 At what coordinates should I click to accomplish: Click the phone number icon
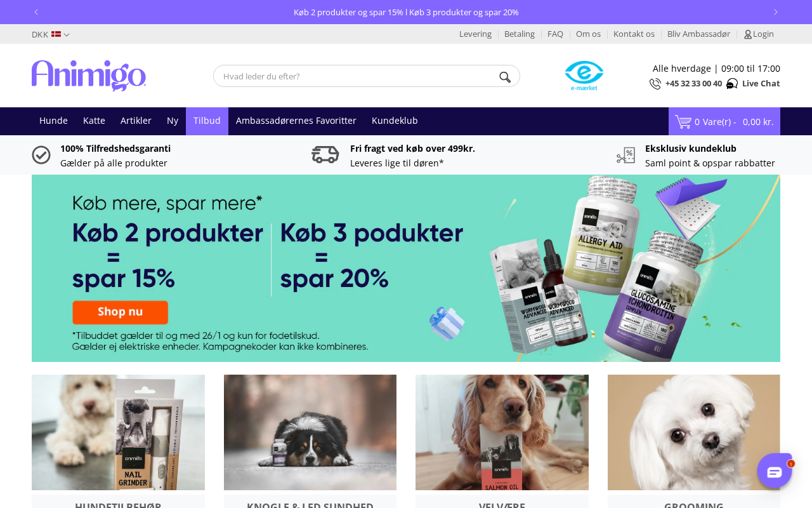tap(655, 84)
